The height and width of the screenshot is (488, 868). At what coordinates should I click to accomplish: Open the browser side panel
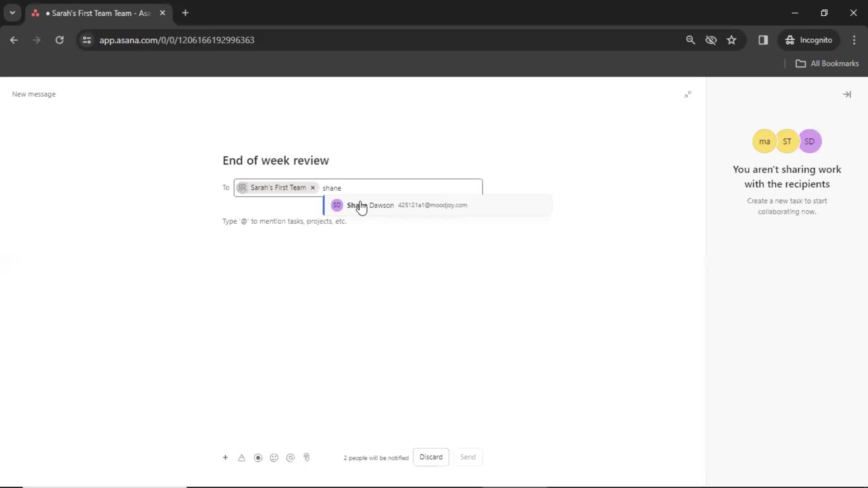point(763,40)
